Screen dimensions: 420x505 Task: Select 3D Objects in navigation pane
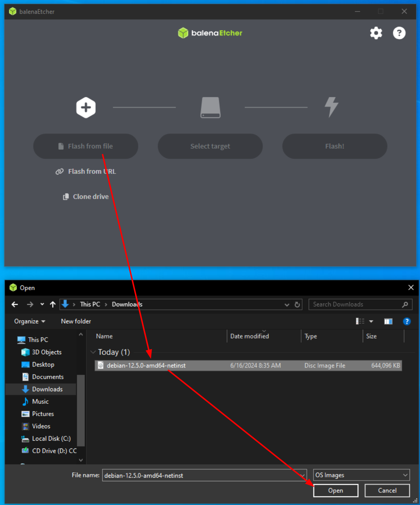[x=46, y=352]
